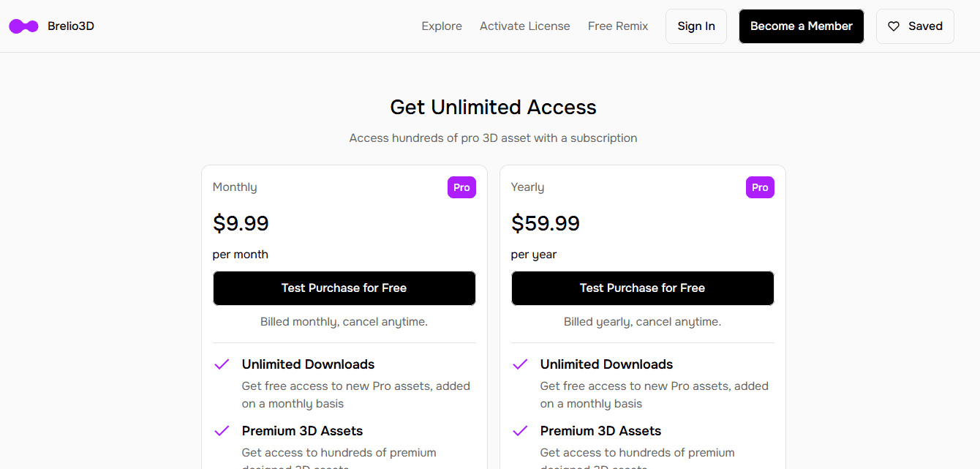Open the Free Remix link
980x469 pixels.
618,26
